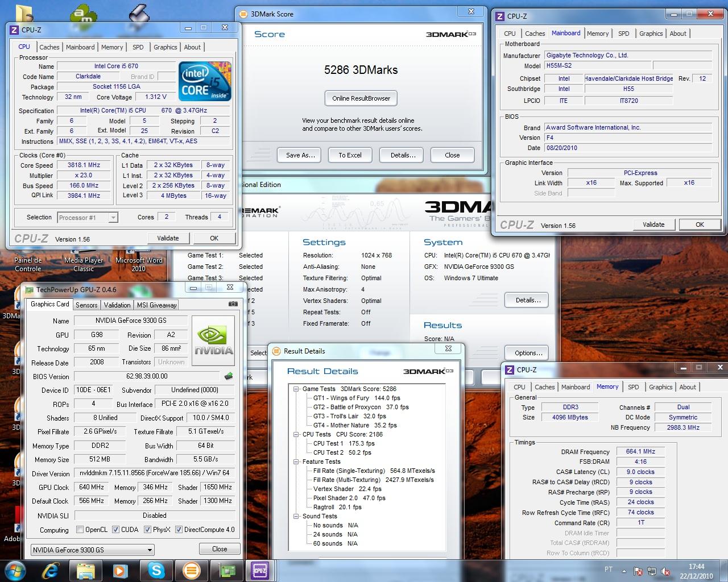
Task: Select GT4 - Mother Nature result row
Action: (x=355, y=426)
